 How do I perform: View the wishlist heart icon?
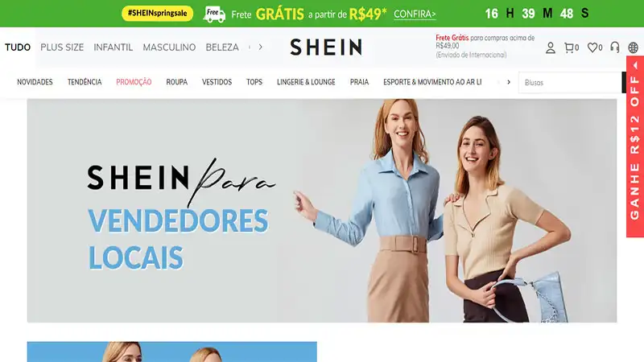tap(595, 47)
